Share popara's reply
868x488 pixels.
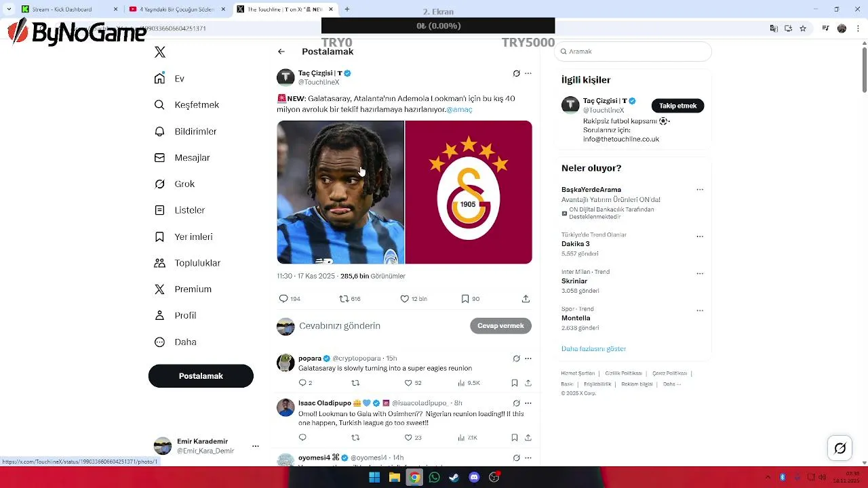click(528, 384)
